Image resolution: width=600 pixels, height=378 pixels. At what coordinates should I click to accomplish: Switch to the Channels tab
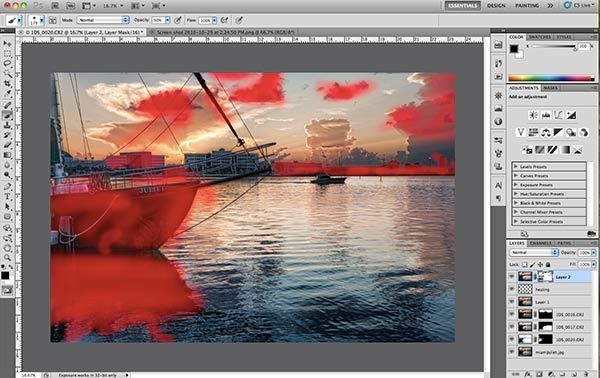540,243
